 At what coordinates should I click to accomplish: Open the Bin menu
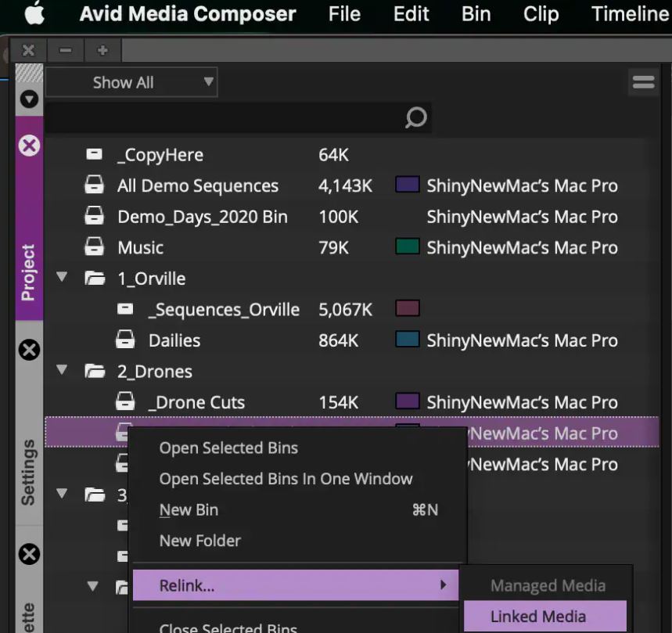(x=476, y=14)
